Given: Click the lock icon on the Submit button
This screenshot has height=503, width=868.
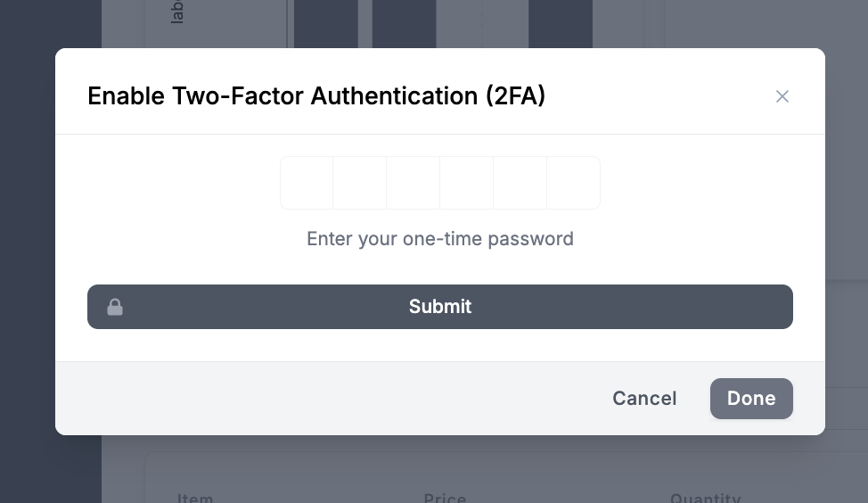Looking at the screenshot, I should tap(115, 307).
